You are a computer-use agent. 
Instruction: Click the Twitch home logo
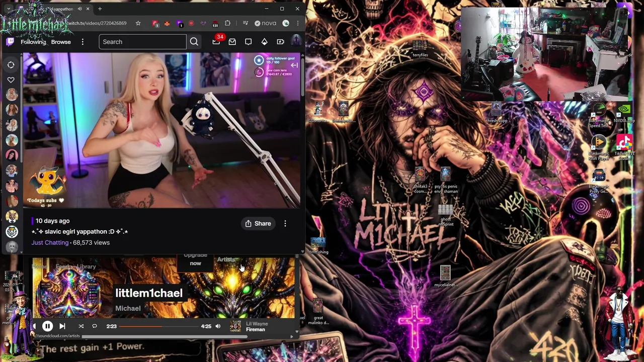coord(10,42)
